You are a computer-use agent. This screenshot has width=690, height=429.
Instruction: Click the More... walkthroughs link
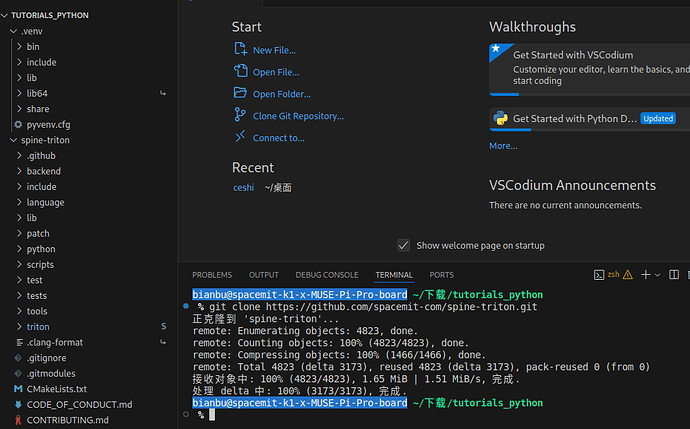point(503,146)
